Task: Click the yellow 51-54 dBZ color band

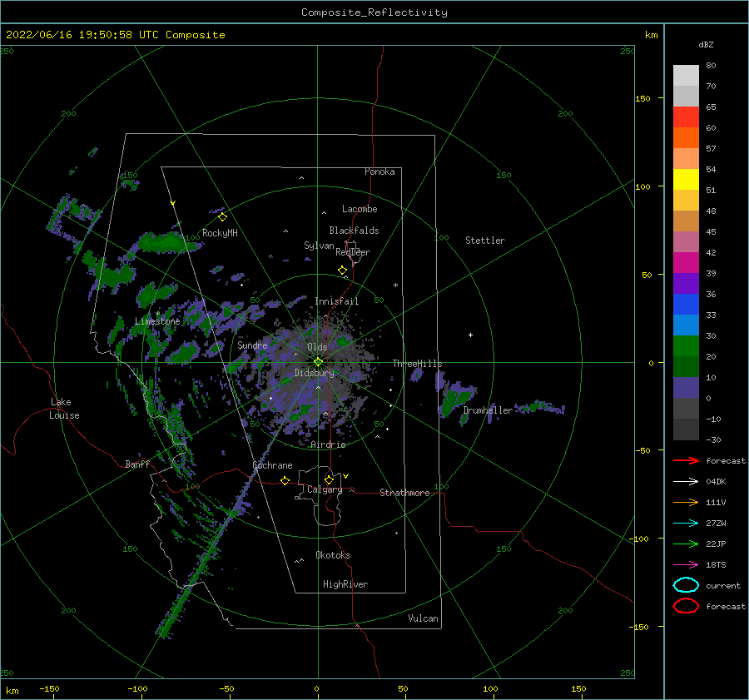Action: [686, 180]
